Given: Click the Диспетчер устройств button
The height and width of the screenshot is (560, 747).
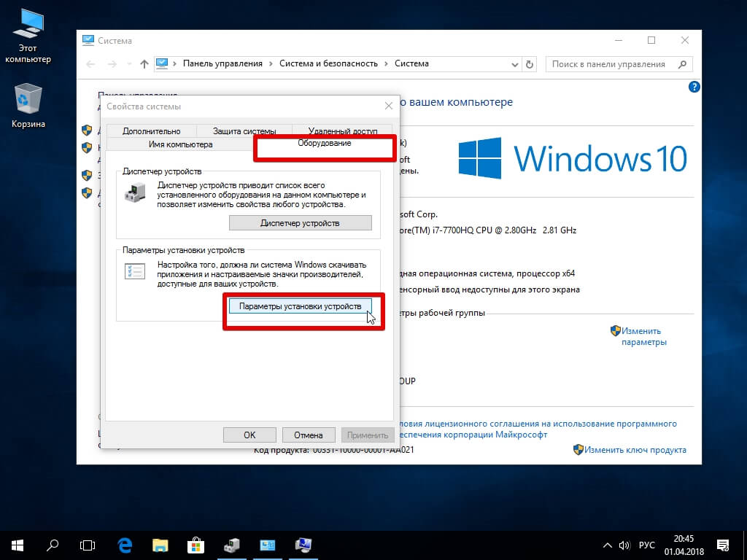Looking at the screenshot, I should [x=300, y=223].
